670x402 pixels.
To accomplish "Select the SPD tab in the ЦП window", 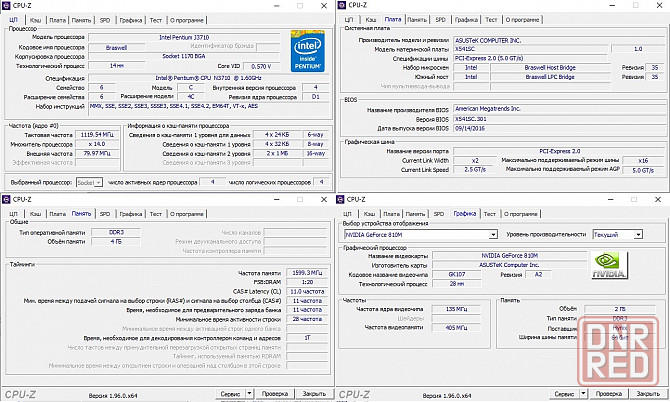I will [105, 20].
